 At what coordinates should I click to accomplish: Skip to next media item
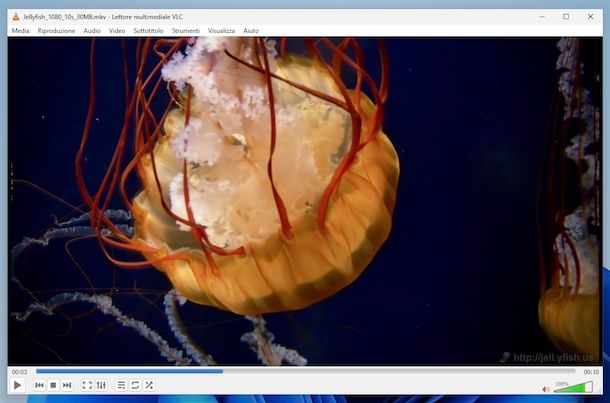(x=67, y=385)
